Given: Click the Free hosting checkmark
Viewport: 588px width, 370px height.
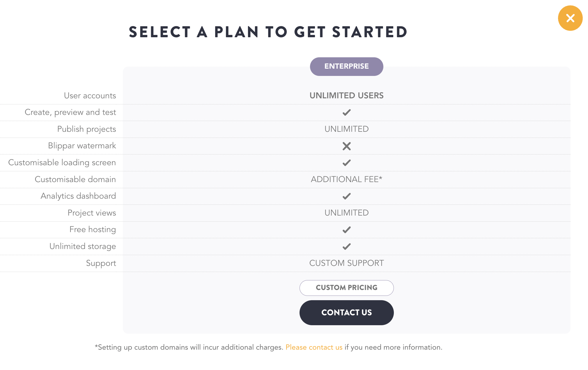Looking at the screenshot, I should pos(346,230).
